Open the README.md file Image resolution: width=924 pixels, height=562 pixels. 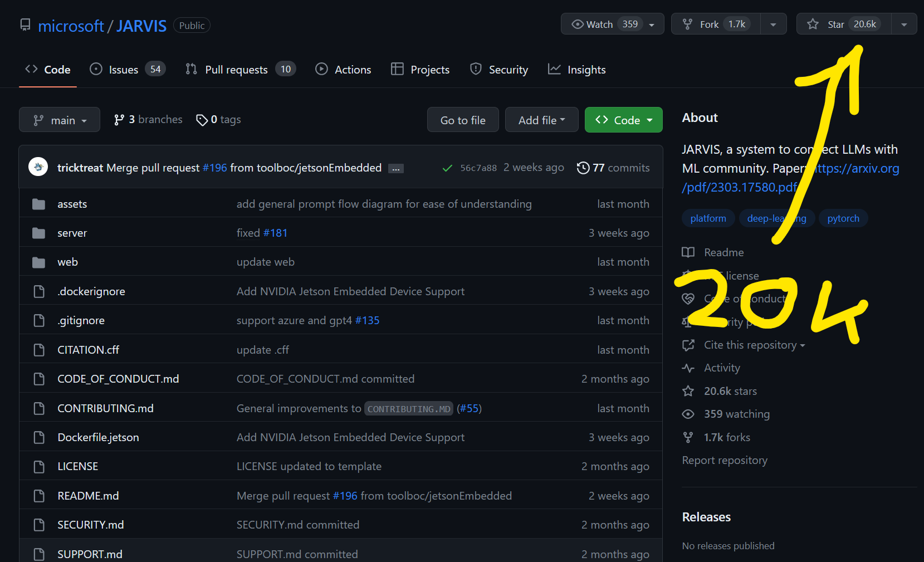pyautogui.click(x=88, y=496)
